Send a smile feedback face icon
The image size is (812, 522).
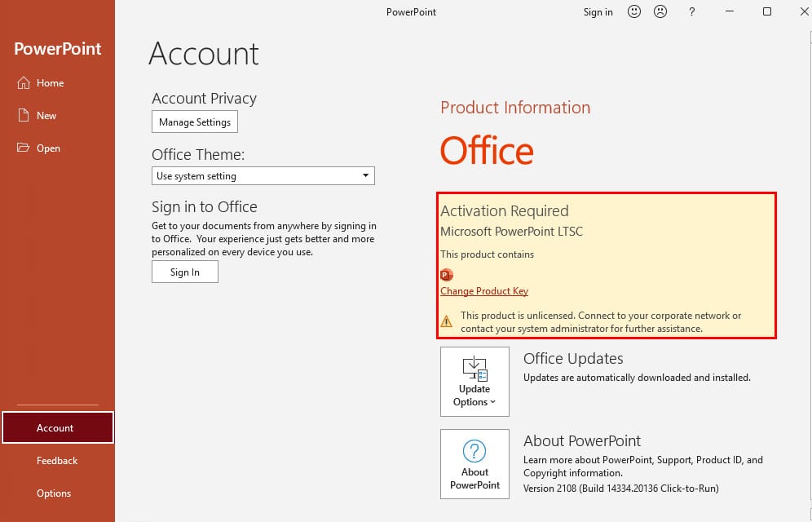pyautogui.click(x=633, y=11)
